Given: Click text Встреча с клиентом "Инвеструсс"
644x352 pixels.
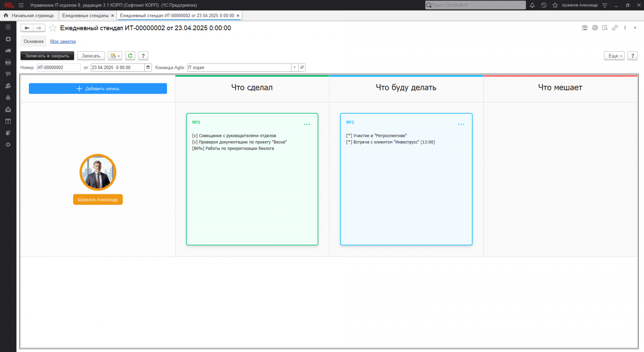Looking at the screenshot, I should point(386,142).
